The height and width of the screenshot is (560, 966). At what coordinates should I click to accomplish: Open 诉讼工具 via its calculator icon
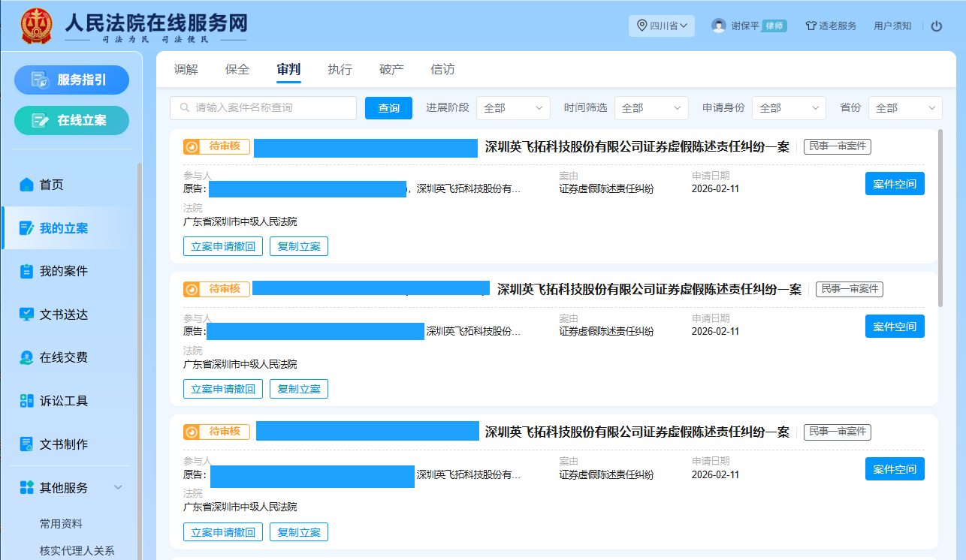click(26, 402)
